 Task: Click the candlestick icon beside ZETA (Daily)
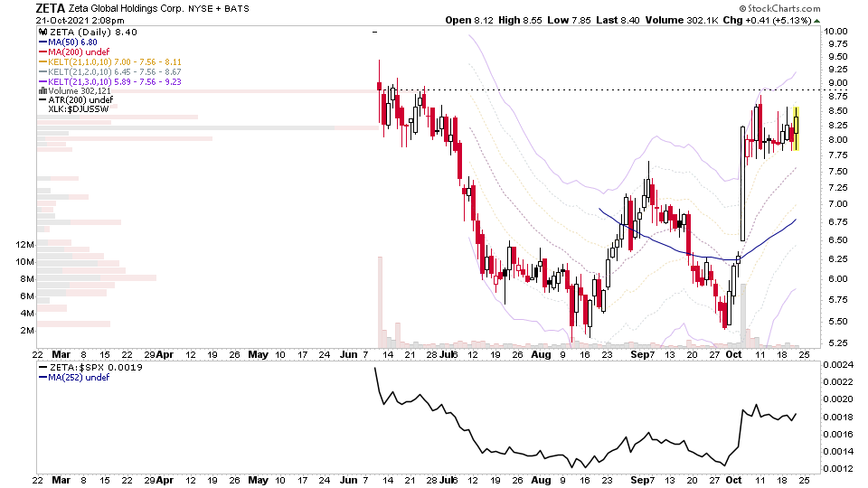tap(42, 33)
